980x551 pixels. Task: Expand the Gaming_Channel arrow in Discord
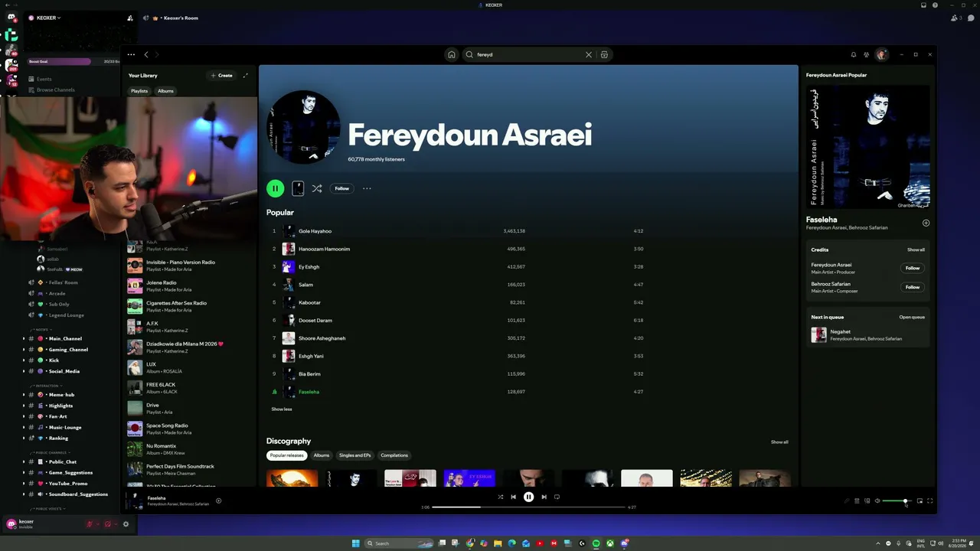click(24, 350)
